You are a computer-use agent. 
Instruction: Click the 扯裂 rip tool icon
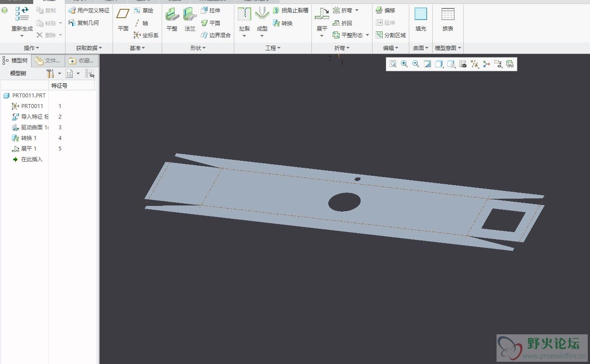[x=245, y=14]
